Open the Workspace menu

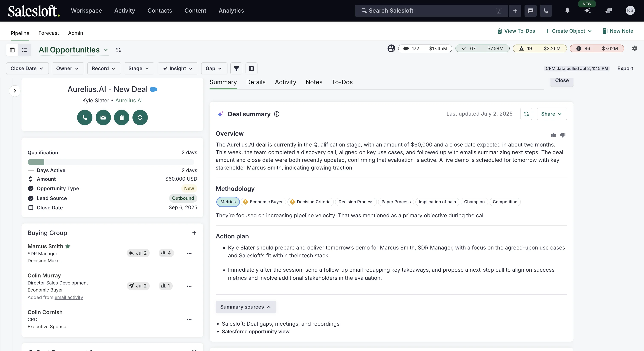point(86,10)
